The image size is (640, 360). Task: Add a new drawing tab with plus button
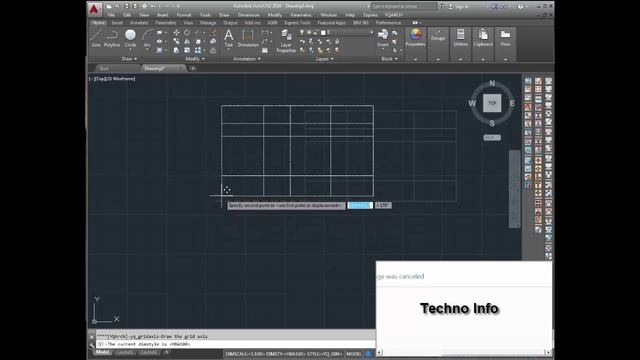click(x=193, y=69)
